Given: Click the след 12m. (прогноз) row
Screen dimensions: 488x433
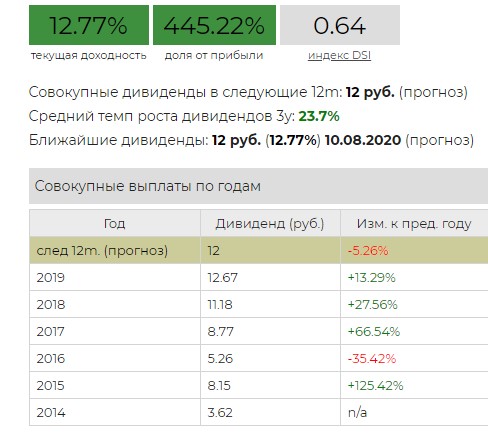Looking at the screenshot, I should tap(259, 250).
